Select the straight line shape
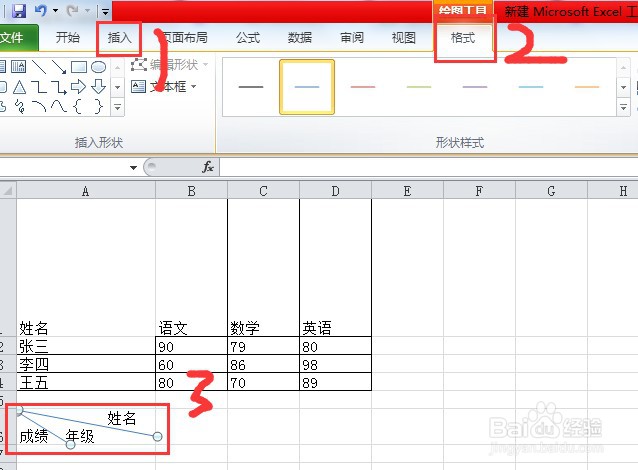Viewport: 638px width, 470px height. pyautogui.click(x=39, y=66)
